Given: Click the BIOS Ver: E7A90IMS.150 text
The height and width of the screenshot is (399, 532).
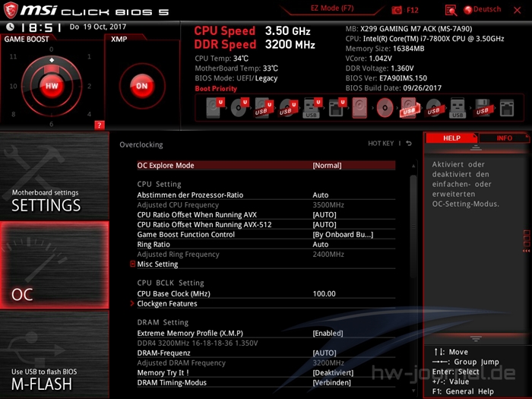Looking at the screenshot, I should tap(386, 78).
